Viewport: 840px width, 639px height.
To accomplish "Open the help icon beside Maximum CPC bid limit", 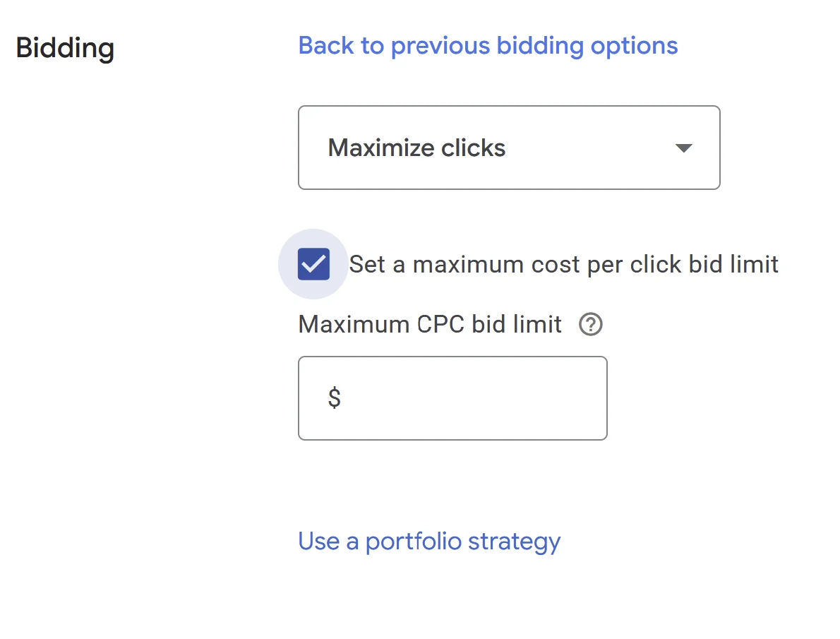I will coord(590,324).
